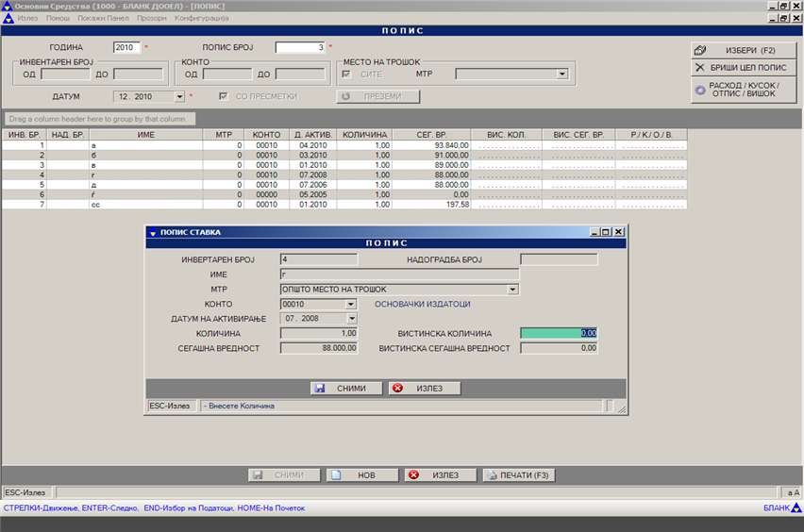Open the Помош menu

(x=58, y=18)
